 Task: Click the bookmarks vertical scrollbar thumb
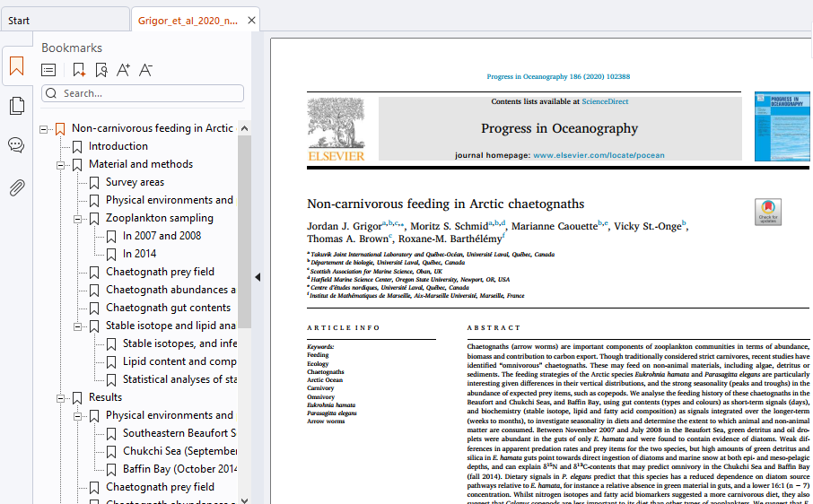point(245,231)
